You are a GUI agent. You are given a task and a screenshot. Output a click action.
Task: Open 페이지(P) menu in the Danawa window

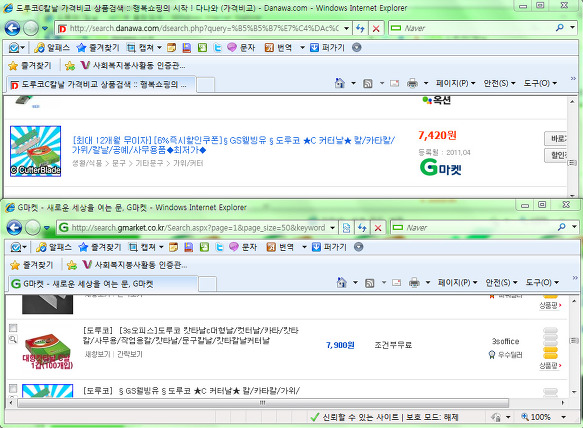coord(455,83)
